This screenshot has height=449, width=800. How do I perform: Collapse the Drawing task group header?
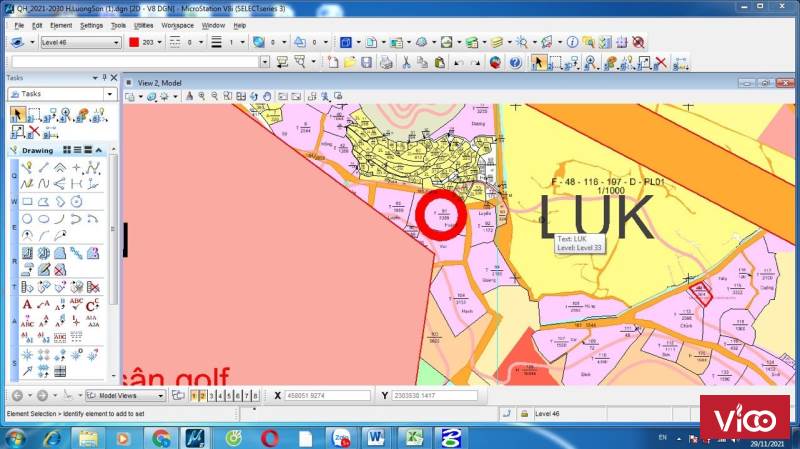[40, 150]
